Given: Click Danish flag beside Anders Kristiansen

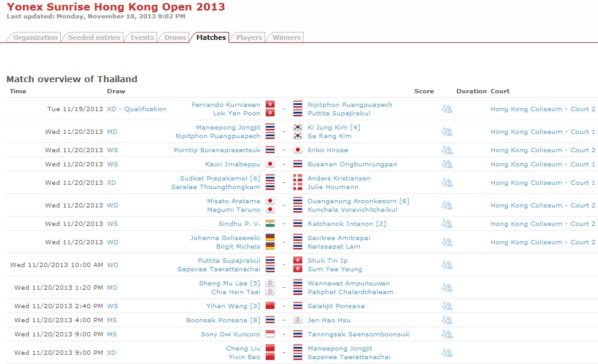Looking at the screenshot, I should 298,178.
